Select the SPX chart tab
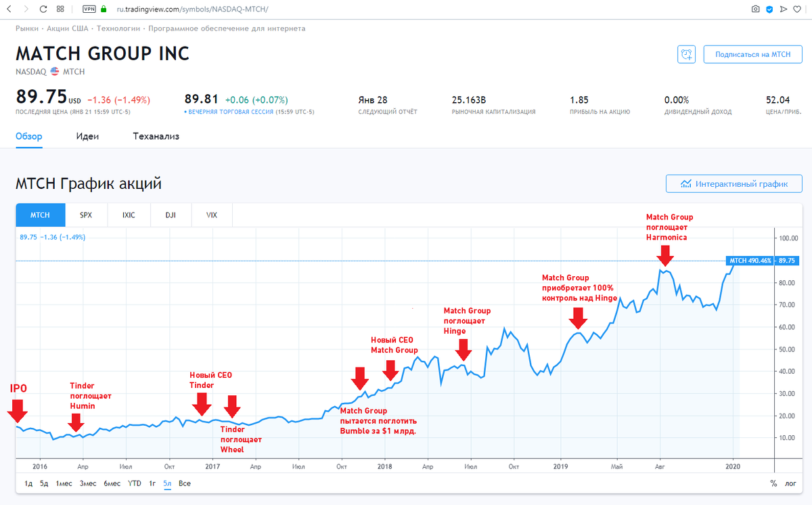 [x=86, y=215]
